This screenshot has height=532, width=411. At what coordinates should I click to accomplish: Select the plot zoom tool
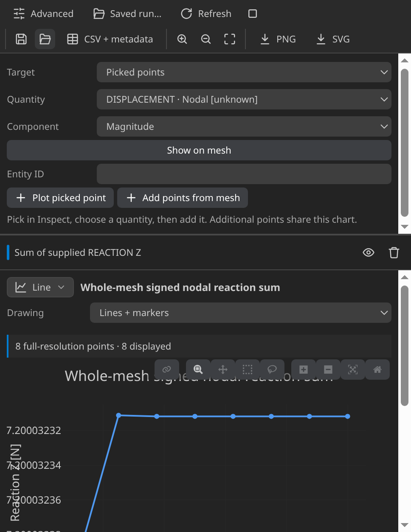(x=198, y=369)
